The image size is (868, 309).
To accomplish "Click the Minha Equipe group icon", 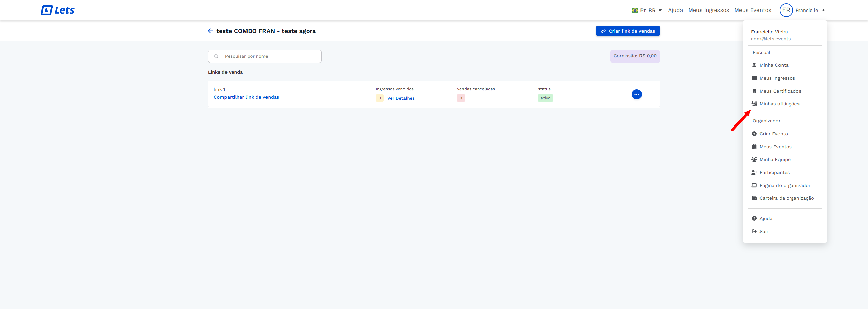I will (754, 159).
